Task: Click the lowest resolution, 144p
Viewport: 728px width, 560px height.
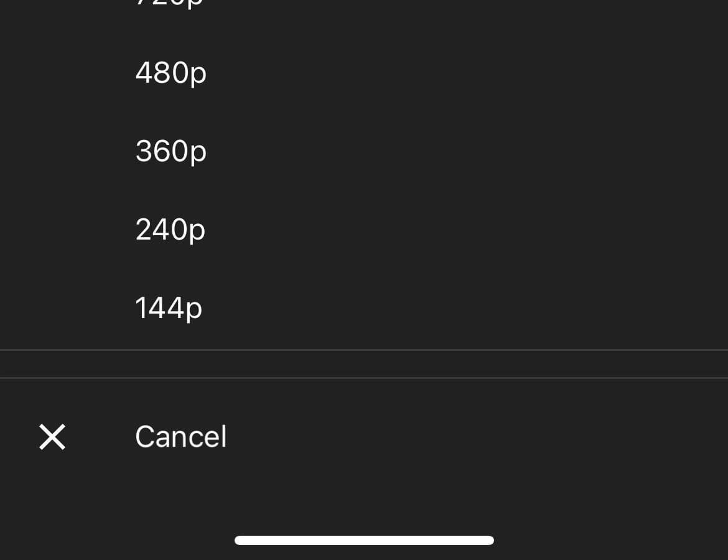Action: click(169, 307)
